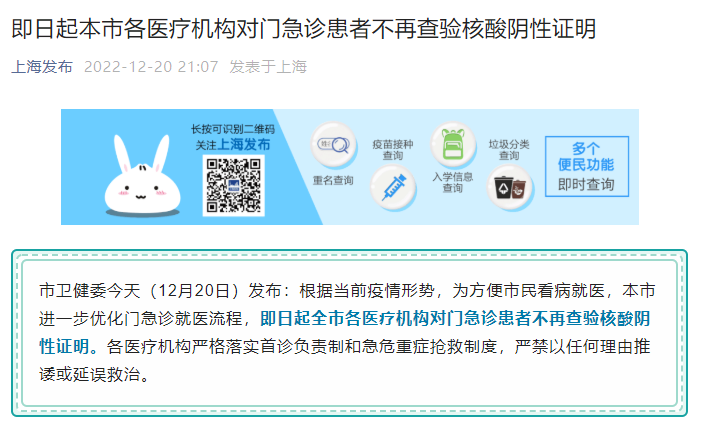Image resolution: width=711 pixels, height=427 pixels.
Task: Click the QR code in the banner
Action: [234, 186]
